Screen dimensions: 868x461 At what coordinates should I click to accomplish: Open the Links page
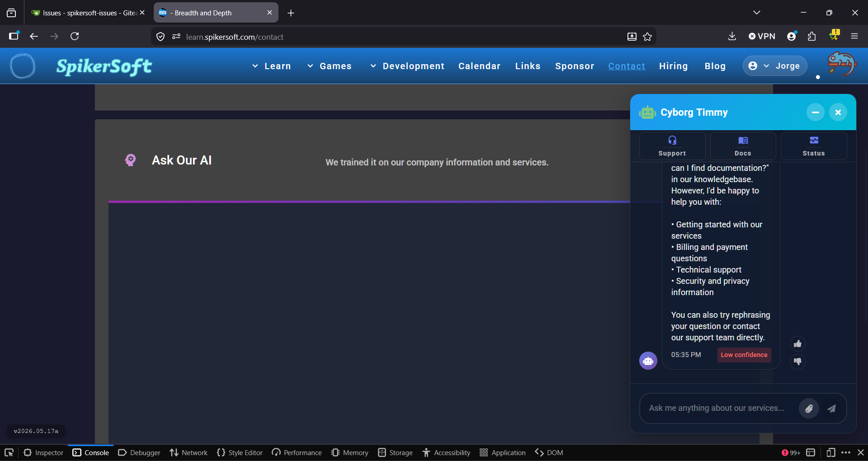pos(528,66)
